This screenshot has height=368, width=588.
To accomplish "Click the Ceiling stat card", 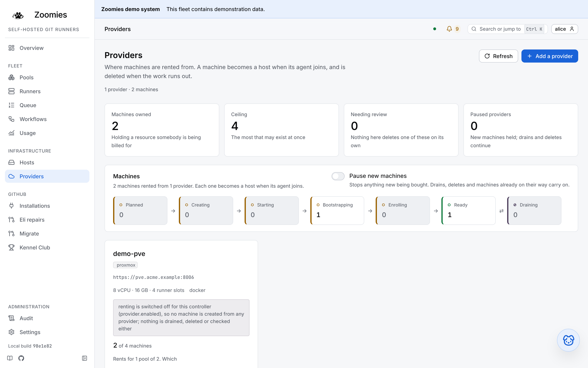I will 281,130.
